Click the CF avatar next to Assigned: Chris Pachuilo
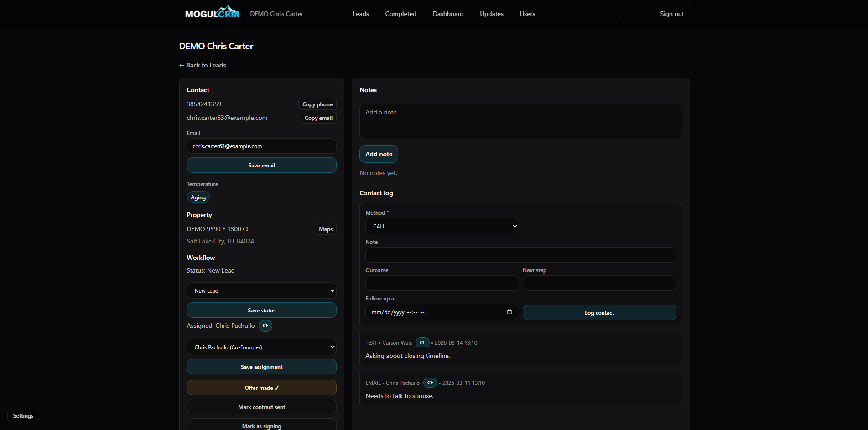The width and height of the screenshot is (868, 430). [265, 326]
